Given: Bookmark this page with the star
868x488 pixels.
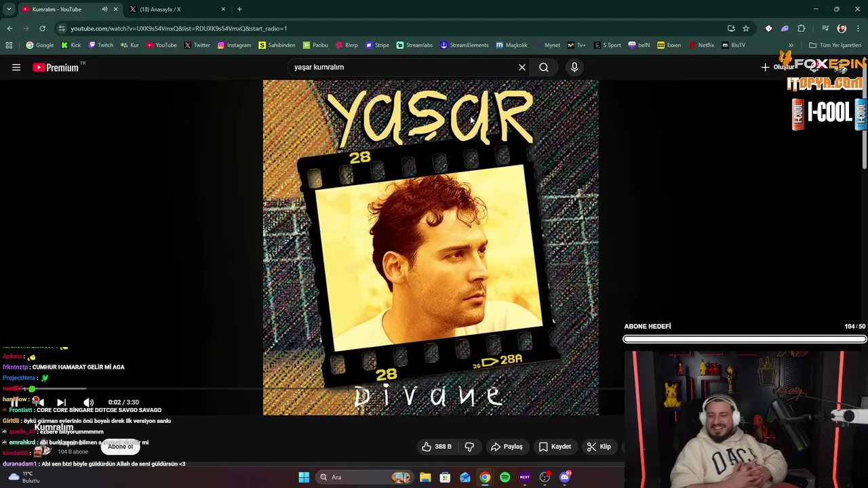Looking at the screenshot, I should [x=746, y=28].
